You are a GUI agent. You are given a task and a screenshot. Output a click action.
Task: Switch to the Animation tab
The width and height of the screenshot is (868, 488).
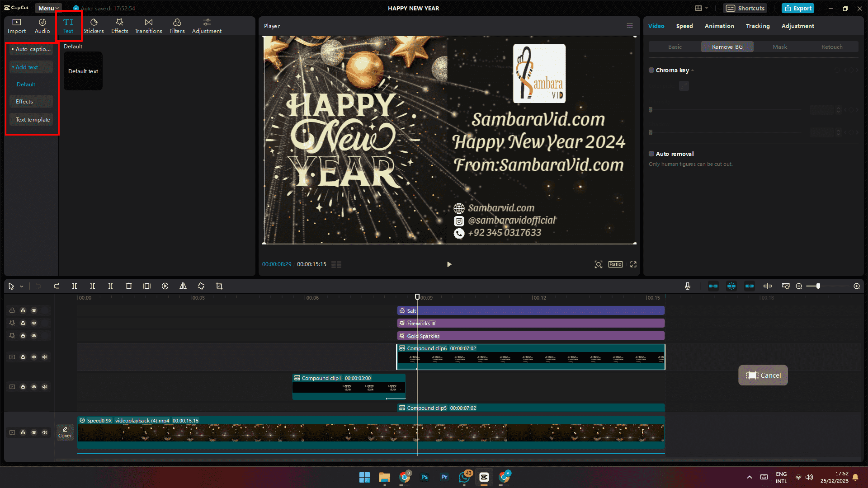click(719, 26)
